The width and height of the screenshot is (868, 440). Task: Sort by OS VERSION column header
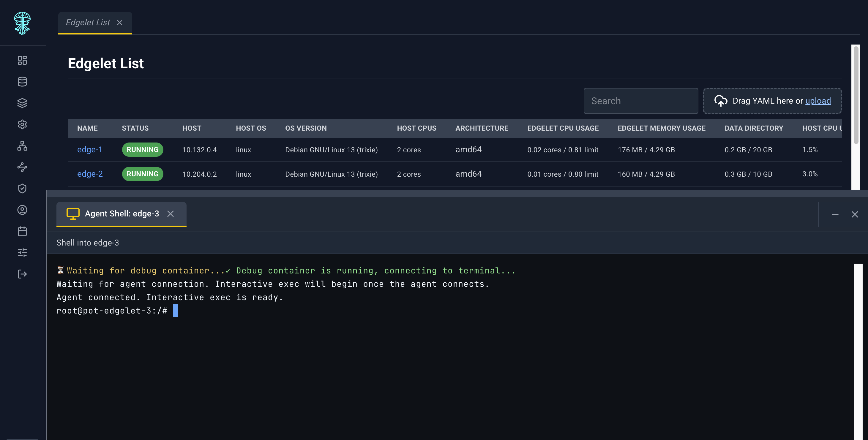(306, 128)
